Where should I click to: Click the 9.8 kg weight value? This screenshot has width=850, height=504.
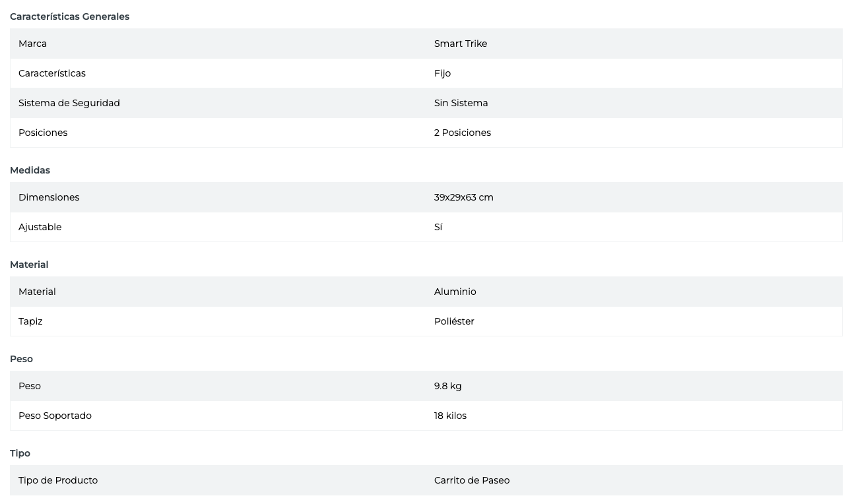tap(447, 386)
